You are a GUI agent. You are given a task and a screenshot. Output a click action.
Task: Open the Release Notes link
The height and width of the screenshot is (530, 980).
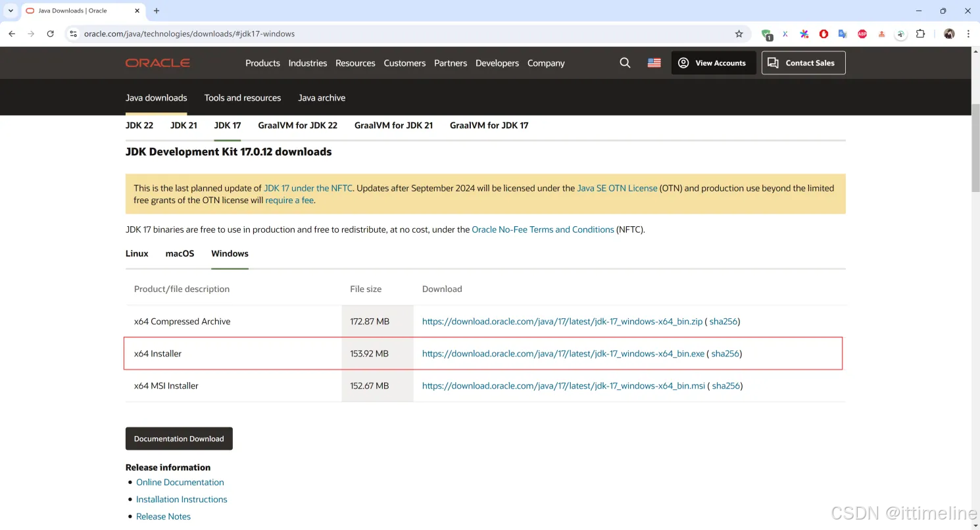point(163,516)
